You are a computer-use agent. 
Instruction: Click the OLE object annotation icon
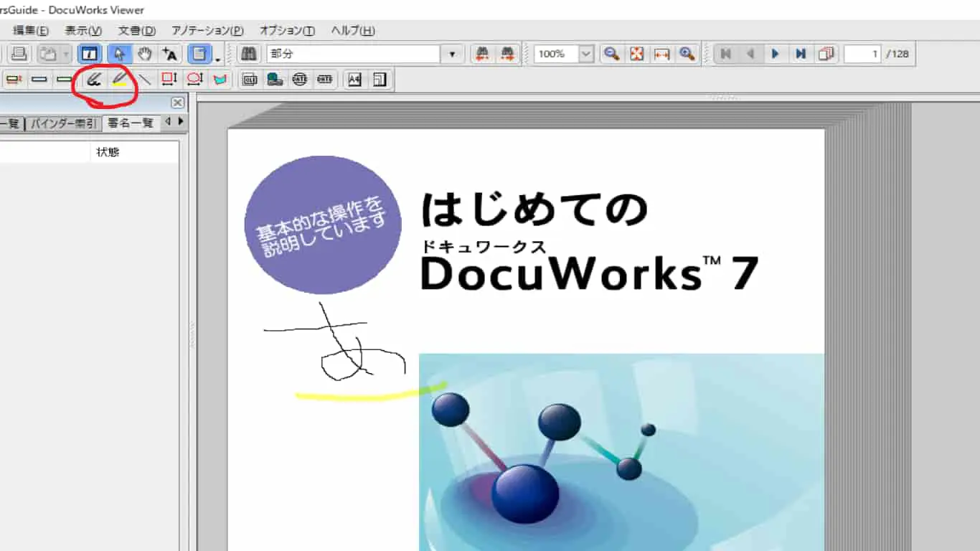click(x=249, y=79)
